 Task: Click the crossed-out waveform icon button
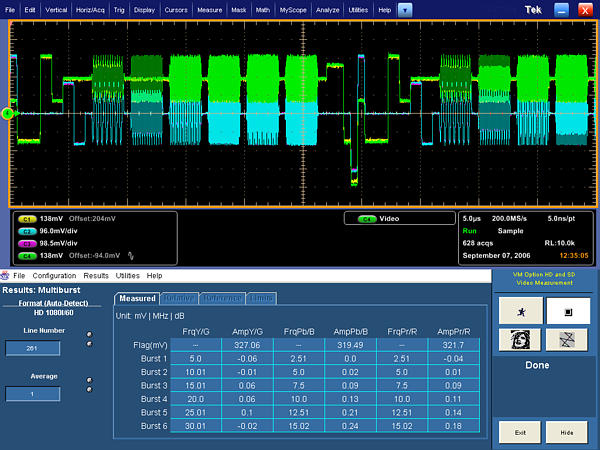(567, 340)
